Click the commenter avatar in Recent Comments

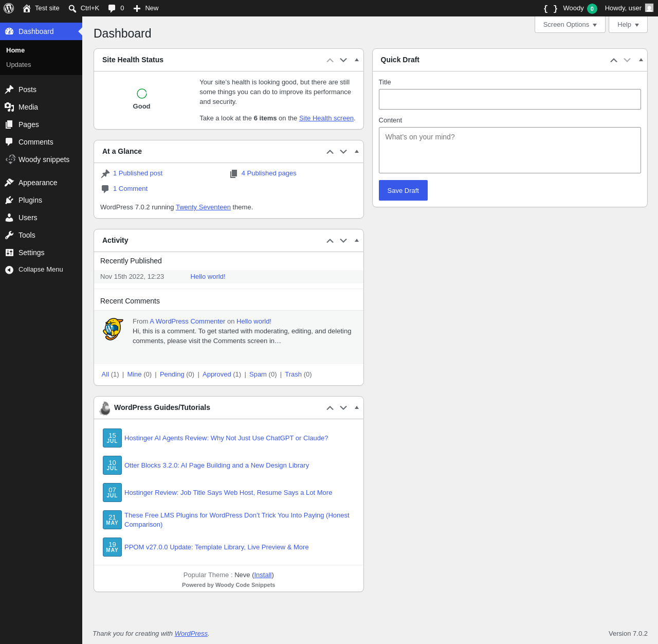click(113, 329)
